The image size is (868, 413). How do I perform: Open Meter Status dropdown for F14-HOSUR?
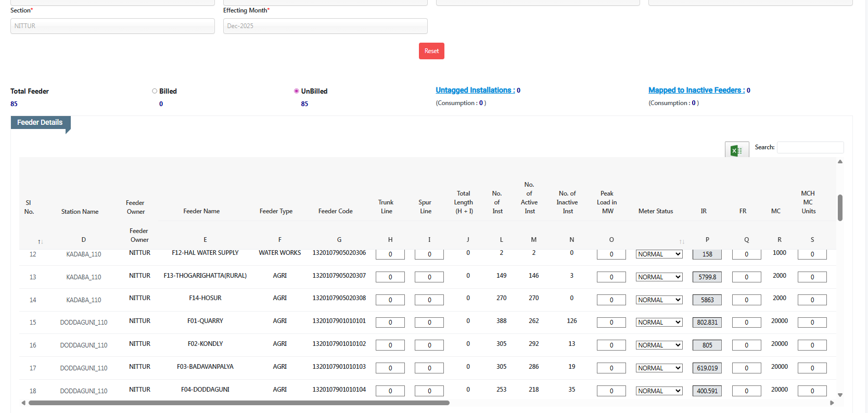659,300
